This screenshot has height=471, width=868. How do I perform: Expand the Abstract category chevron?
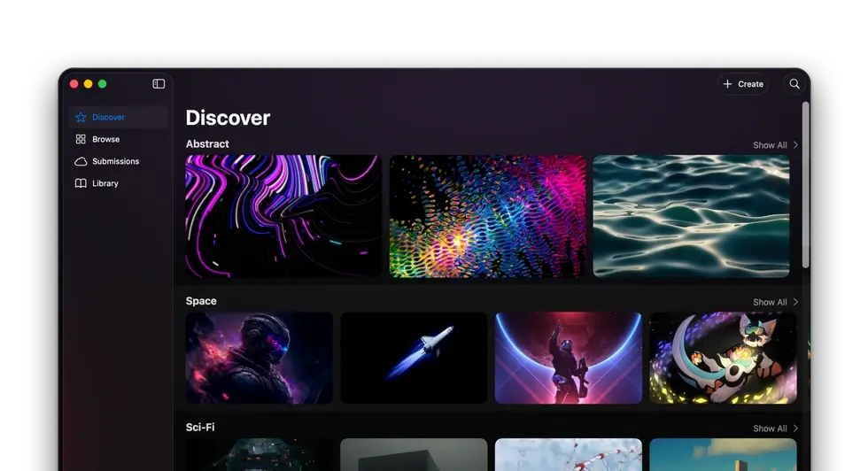point(795,145)
